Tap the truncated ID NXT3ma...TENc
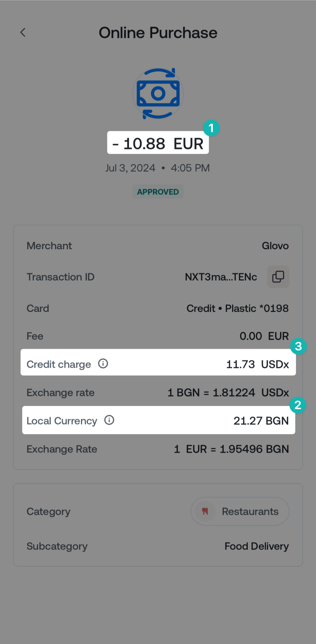Screen dimensions: 316x644 coord(221,277)
